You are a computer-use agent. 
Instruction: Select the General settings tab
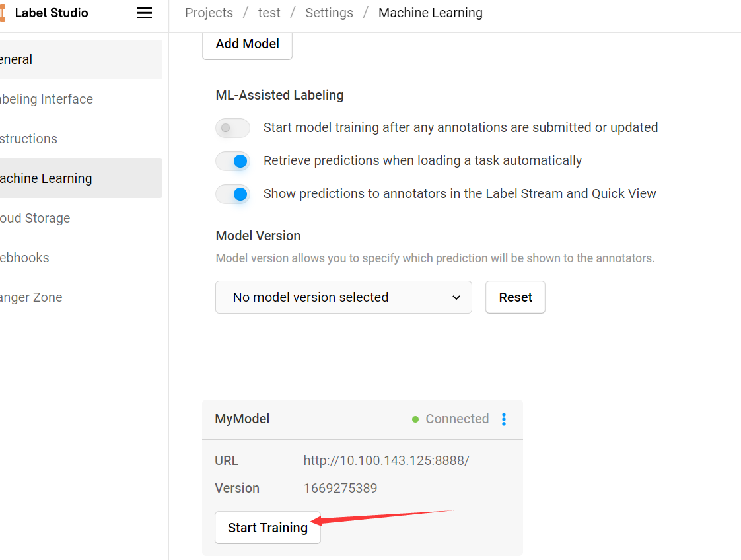point(81,59)
